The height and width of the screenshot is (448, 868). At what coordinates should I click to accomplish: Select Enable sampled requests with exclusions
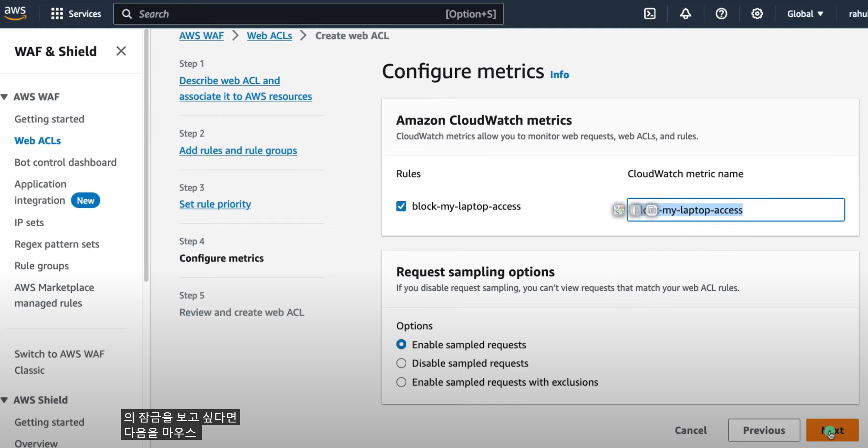(x=401, y=382)
